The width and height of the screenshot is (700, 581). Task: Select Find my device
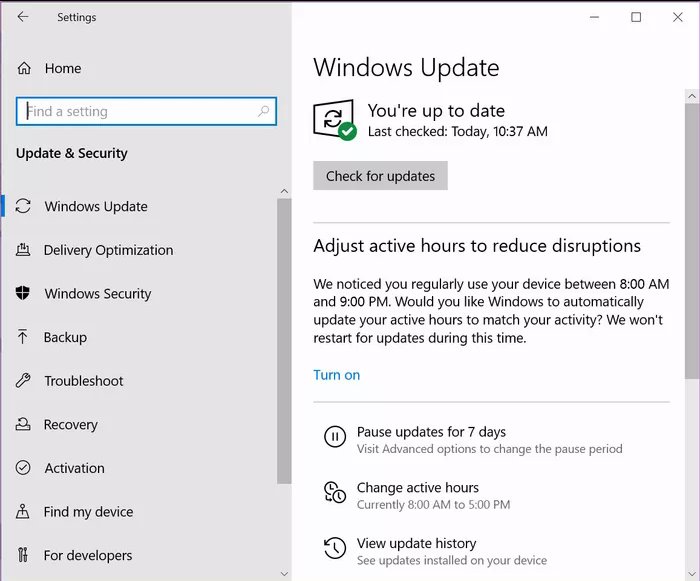tap(88, 512)
